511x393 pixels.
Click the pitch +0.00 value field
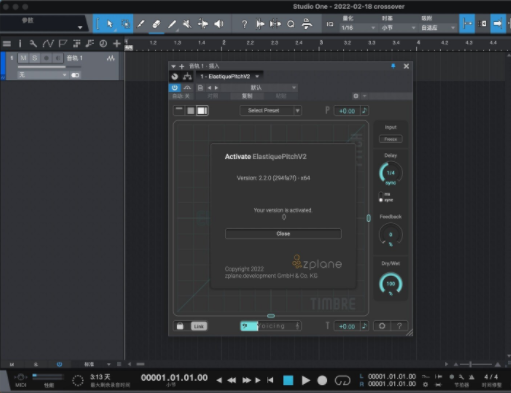(347, 111)
